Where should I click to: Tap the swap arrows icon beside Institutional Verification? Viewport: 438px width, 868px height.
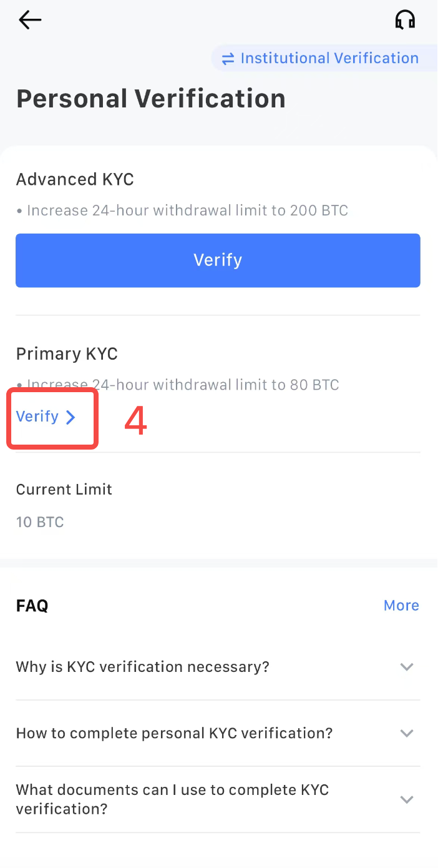(228, 59)
